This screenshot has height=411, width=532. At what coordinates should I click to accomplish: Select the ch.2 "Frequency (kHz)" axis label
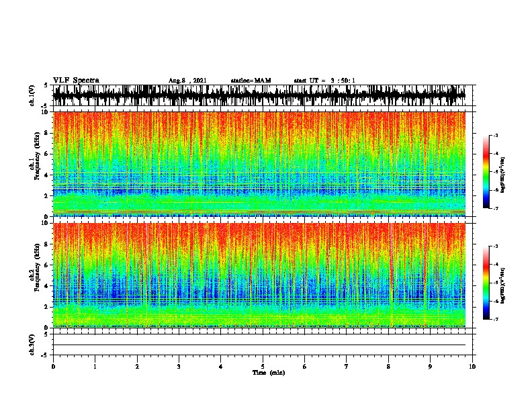38,267
